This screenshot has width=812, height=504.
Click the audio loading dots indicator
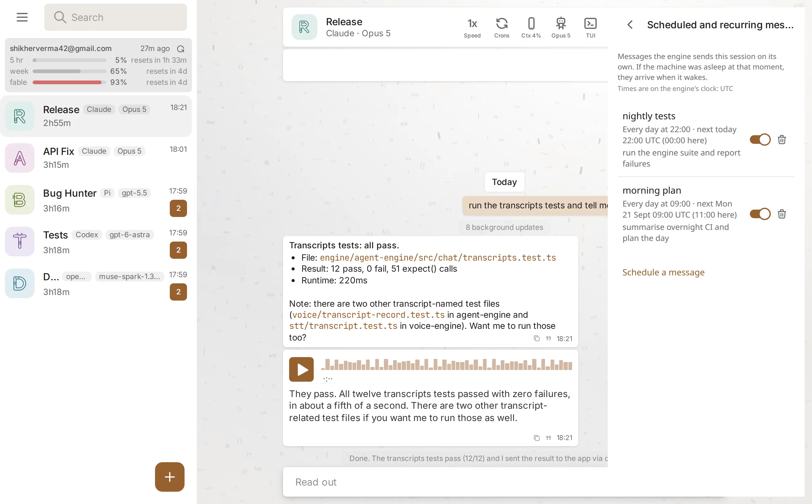click(x=328, y=379)
